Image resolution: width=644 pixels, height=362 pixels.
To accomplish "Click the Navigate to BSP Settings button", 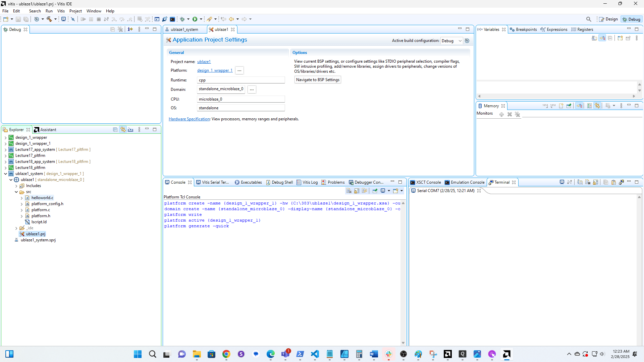I will [317, 79].
